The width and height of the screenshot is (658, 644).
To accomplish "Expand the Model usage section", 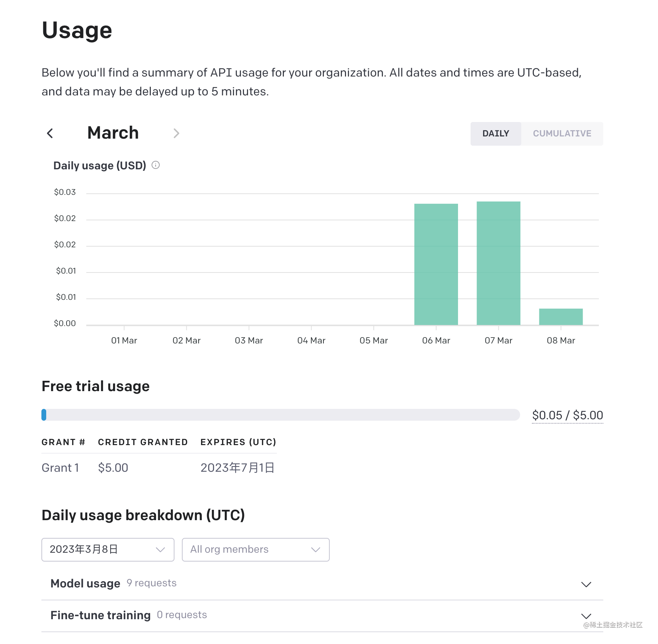I will point(322,584).
